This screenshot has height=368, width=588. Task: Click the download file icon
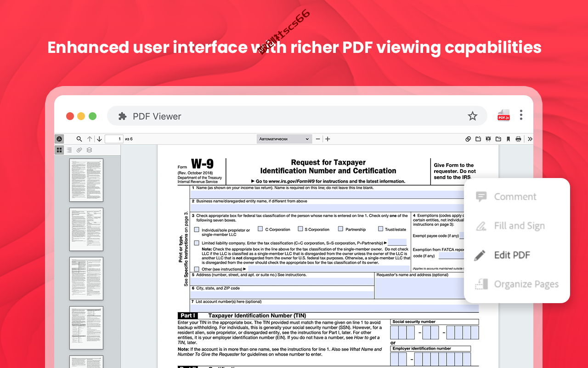point(498,139)
